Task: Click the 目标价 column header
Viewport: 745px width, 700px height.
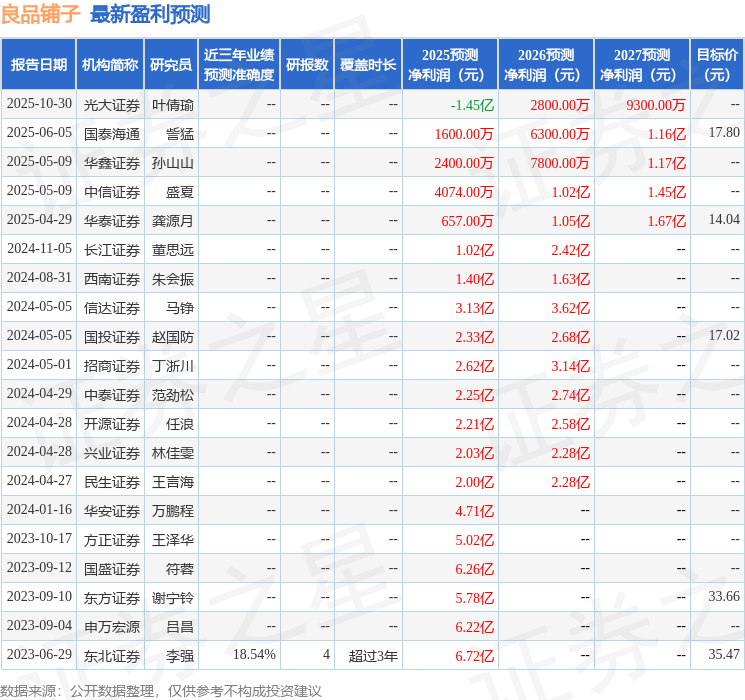Action: [717, 64]
